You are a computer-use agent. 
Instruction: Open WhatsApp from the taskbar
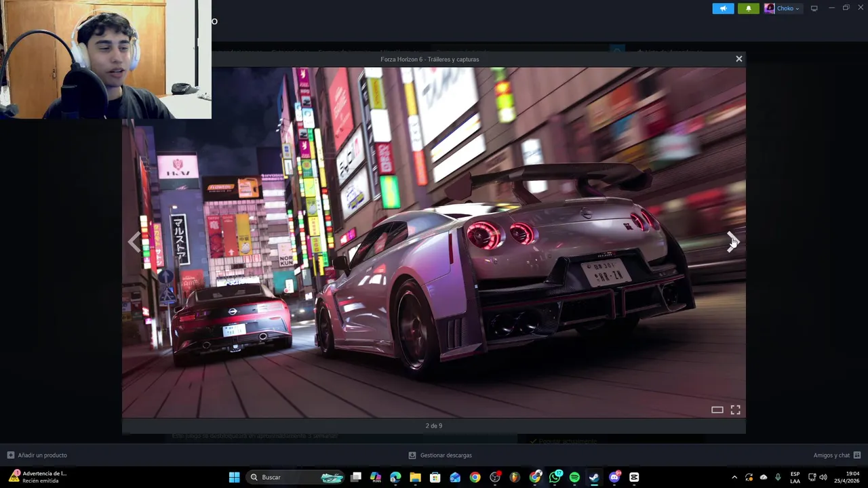(x=555, y=477)
